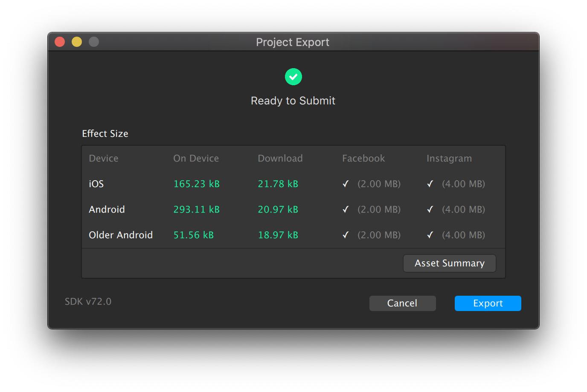
Task: Minimize the window with the yellow button
Action: tap(77, 42)
